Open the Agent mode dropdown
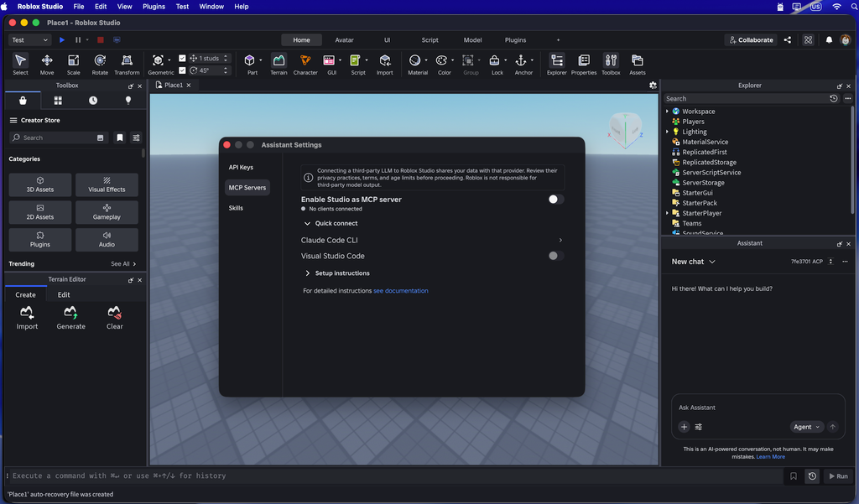This screenshot has height=504, width=859. 806,427
